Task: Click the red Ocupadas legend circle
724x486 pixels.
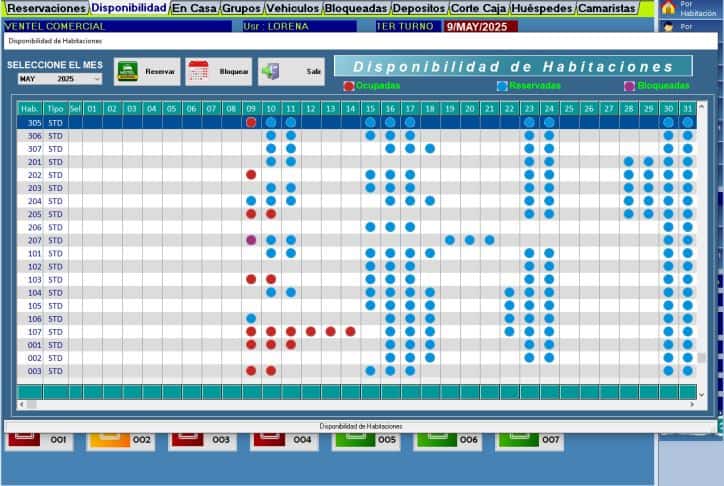Action: click(348, 86)
